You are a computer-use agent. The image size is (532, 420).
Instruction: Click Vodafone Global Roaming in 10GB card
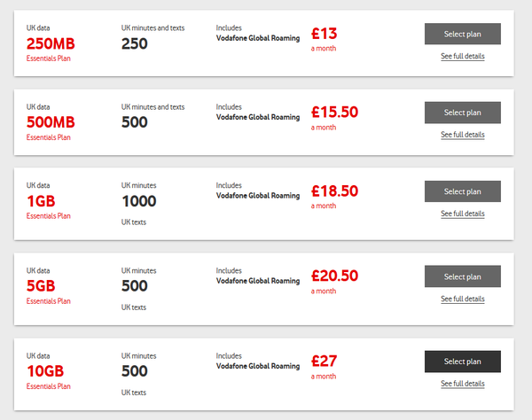[258, 367]
